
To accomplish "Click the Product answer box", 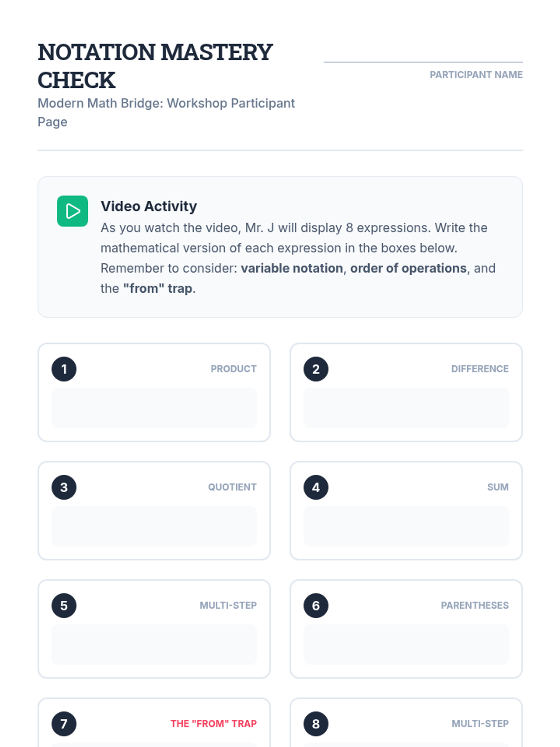I will coord(154,408).
